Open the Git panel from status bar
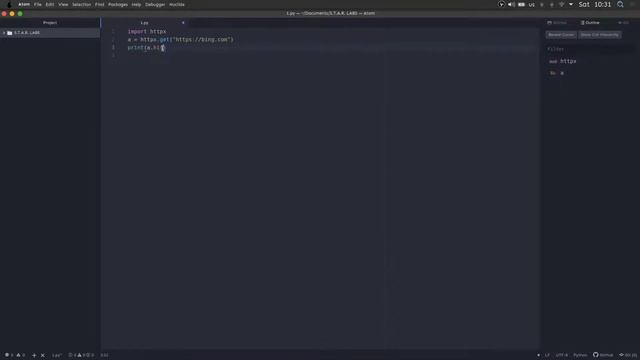Image resolution: width=640 pixels, height=360 pixels. pos(628,355)
